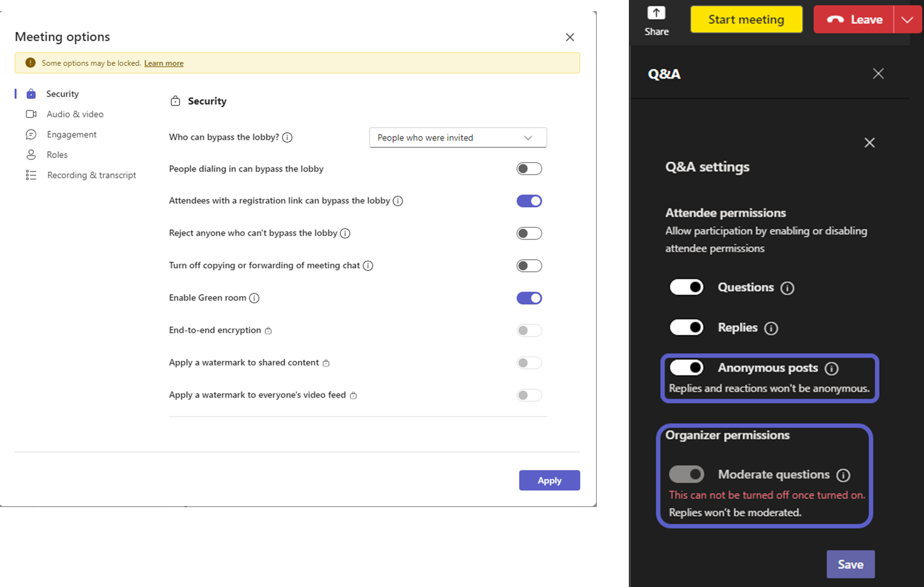Turn on Moderate questions toggle
The image size is (924, 587).
(687, 474)
